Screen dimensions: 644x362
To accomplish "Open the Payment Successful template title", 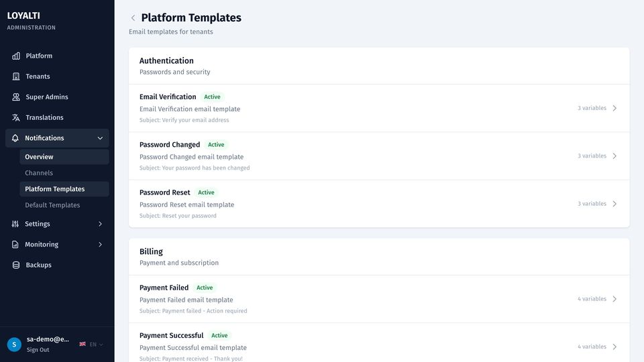I will 171,335.
